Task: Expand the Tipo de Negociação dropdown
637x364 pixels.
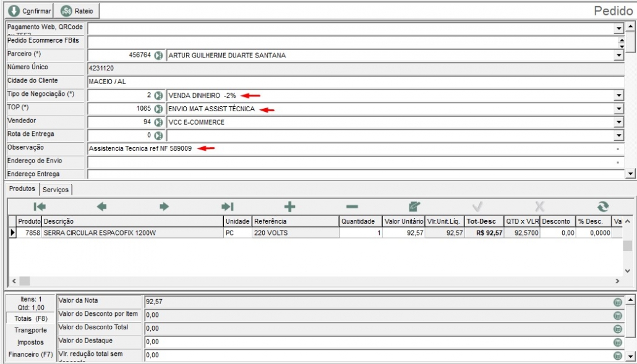Action: pyautogui.click(x=618, y=96)
